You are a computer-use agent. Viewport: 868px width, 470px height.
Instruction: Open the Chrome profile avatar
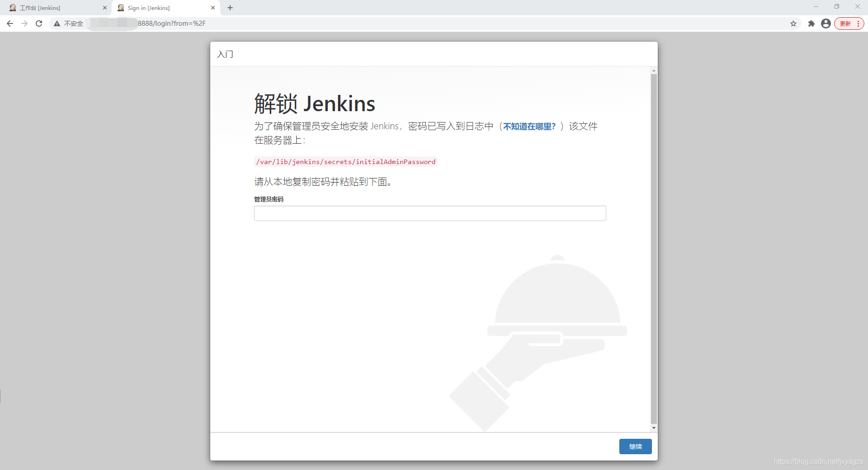click(x=826, y=23)
